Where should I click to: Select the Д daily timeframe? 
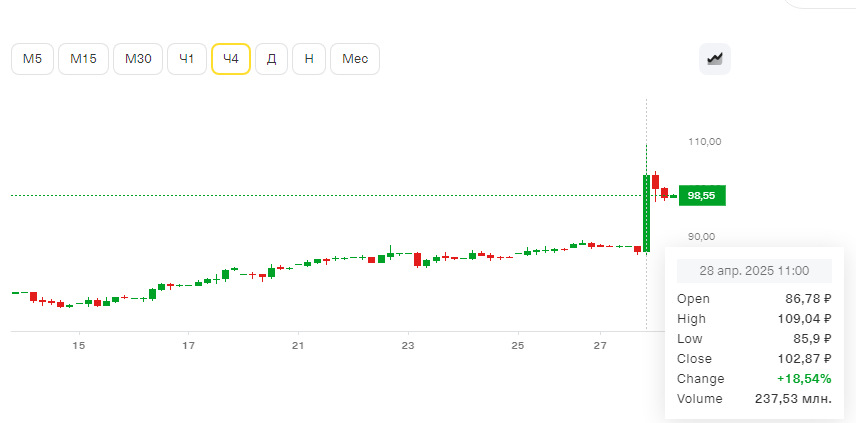click(271, 59)
